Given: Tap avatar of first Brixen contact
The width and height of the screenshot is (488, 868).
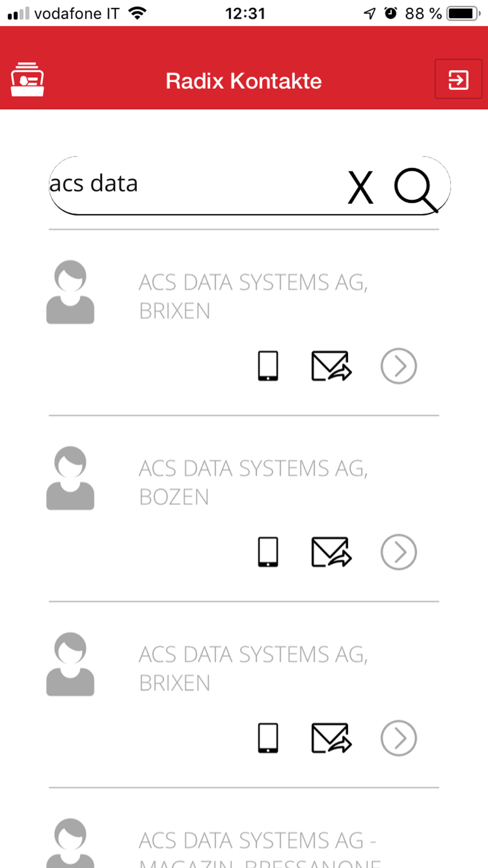Looking at the screenshot, I should click(x=70, y=292).
